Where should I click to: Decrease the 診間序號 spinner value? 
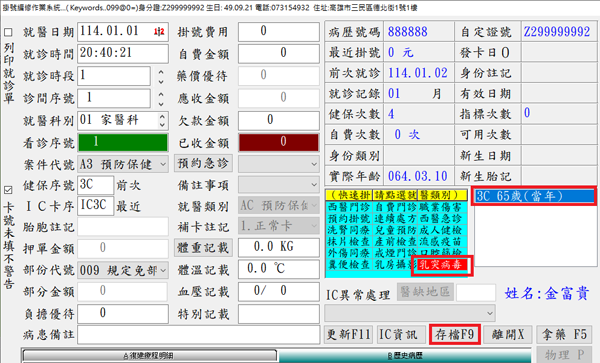[161, 104]
